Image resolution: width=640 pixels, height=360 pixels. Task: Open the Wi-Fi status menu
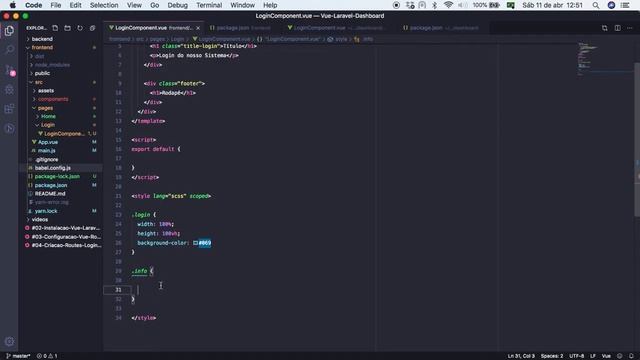coord(448,5)
